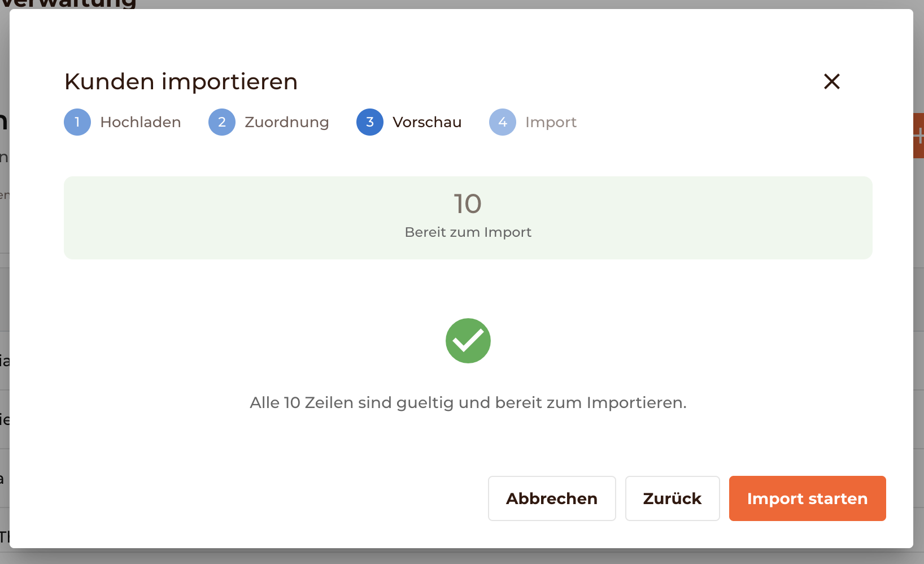924x564 pixels.
Task: Click the green success checkmark icon
Action: click(468, 341)
